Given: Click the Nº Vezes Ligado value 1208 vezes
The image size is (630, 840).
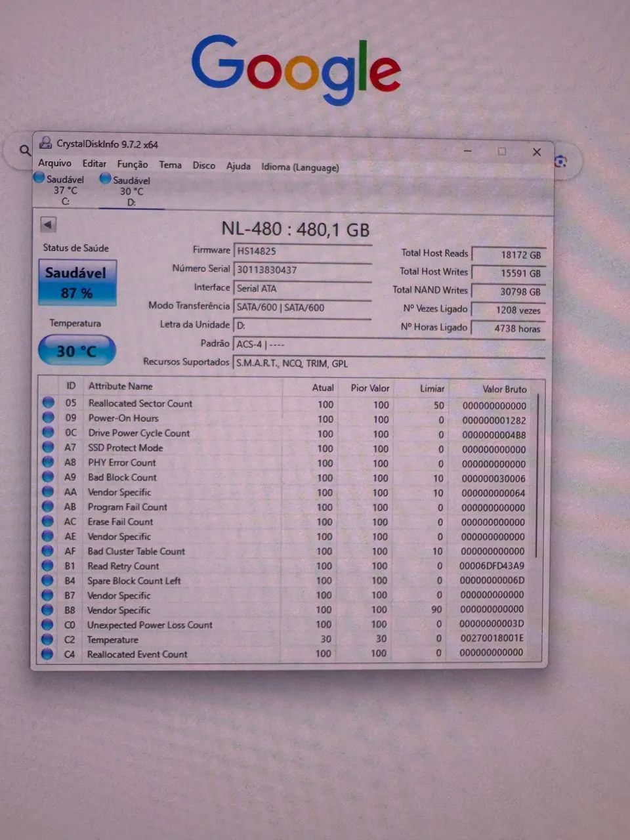Looking at the screenshot, I should [509, 310].
